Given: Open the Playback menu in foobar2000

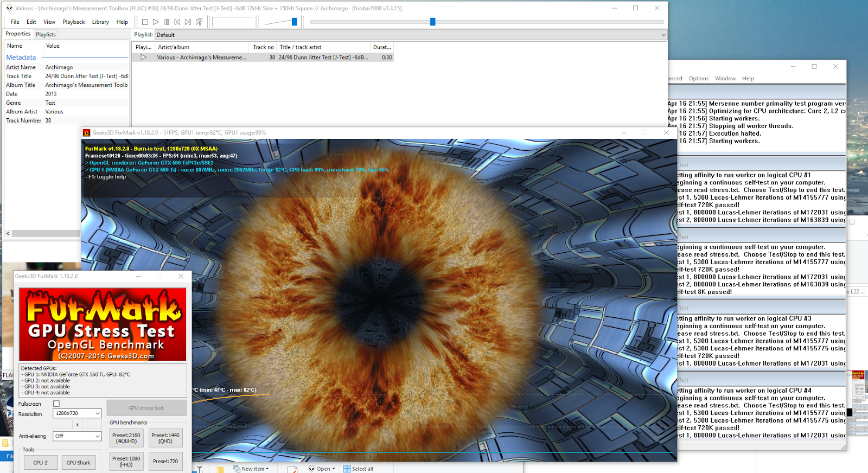Looking at the screenshot, I should tap(74, 22).
